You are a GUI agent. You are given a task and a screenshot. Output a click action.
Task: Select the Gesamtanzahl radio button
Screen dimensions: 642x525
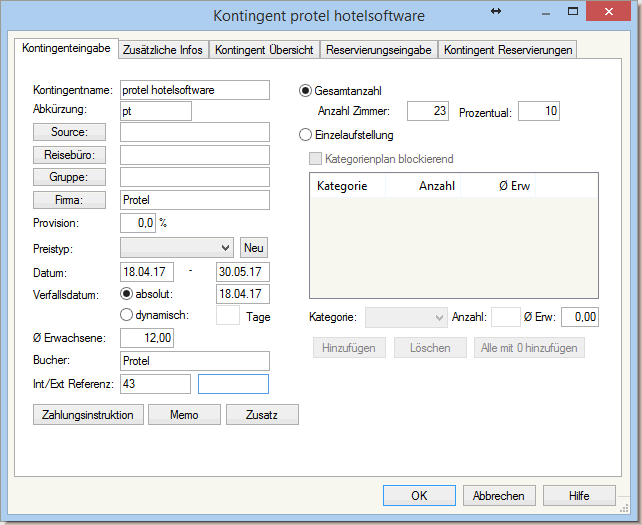pyautogui.click(x=305, y=91)
